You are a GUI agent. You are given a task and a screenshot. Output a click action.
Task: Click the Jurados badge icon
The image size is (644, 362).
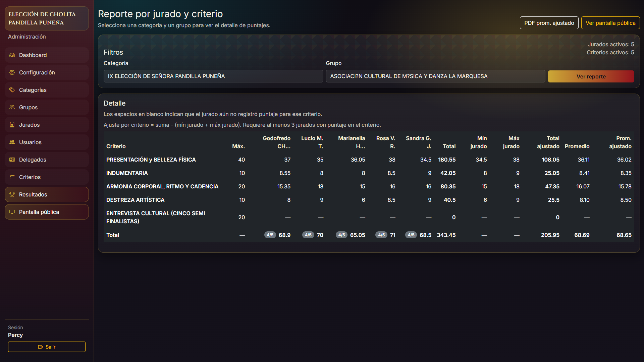[x=12, y=125]
